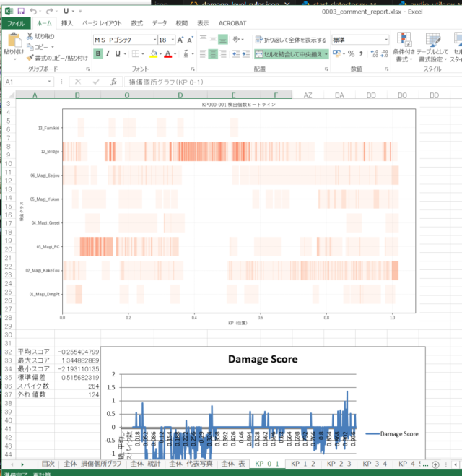Toggle Italic formatting
Image resolution: width=462 pixels, height=476 pixels.
tap(109, 54)
